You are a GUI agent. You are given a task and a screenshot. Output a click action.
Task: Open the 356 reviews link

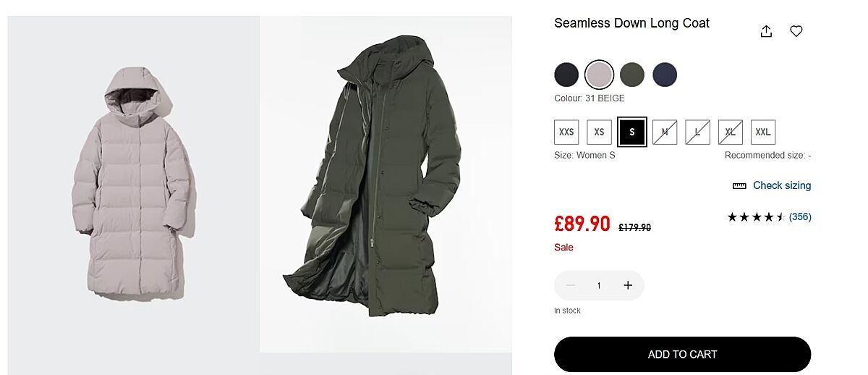click(800, 216)
